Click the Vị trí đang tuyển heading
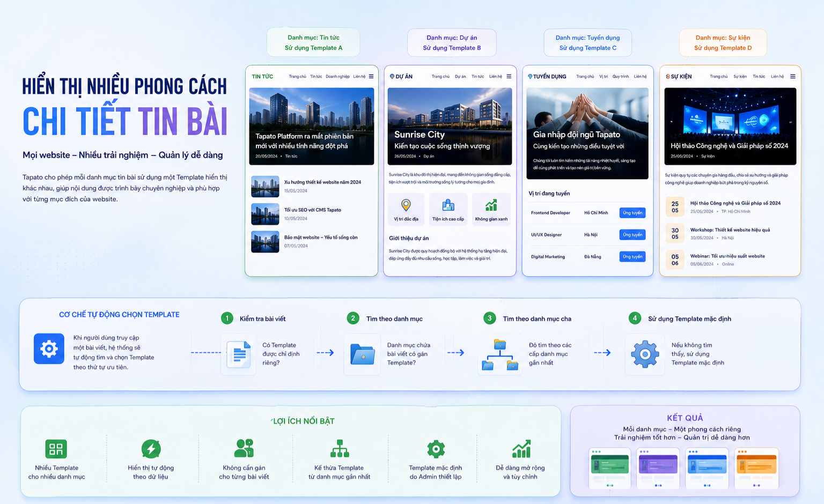Screen dimensions: 824x504 tap(549, 194)
